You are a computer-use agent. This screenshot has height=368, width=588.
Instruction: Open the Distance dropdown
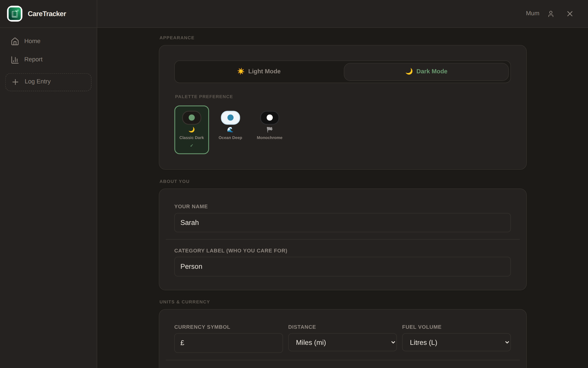click(342, 342)
